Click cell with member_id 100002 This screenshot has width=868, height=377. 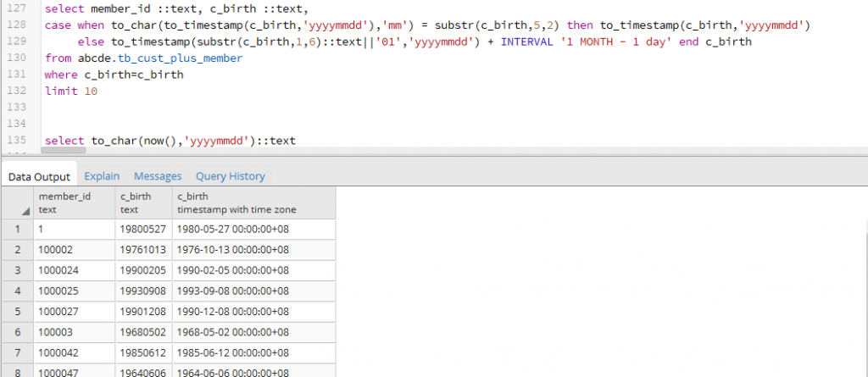(x=75, y=250)
